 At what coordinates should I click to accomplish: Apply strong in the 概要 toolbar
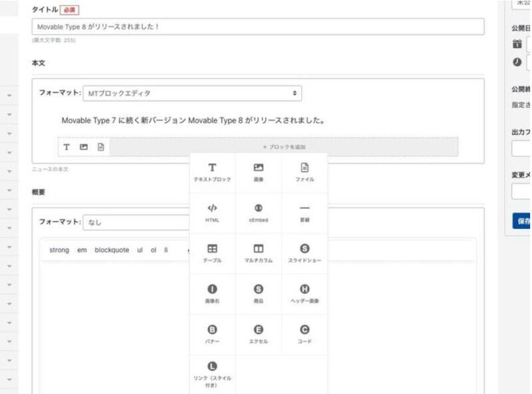(59, 250)
